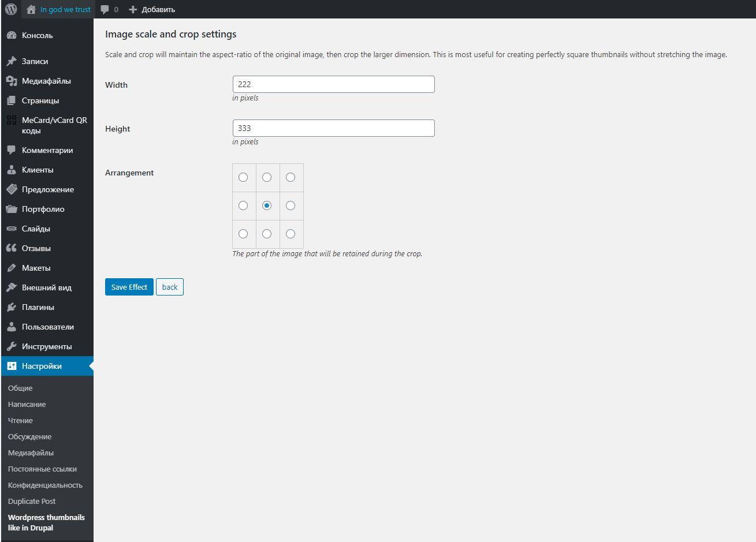The image size is (756, 542).
Task: Open the comments bubble icon in top bar
Action: pyautogui.click(x=105, y=9)
